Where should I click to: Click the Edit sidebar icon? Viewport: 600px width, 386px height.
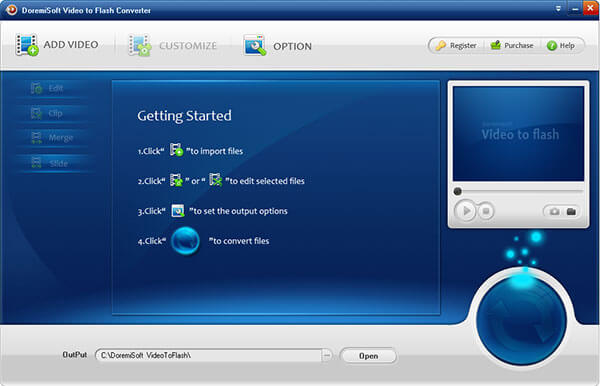(36, 88)
